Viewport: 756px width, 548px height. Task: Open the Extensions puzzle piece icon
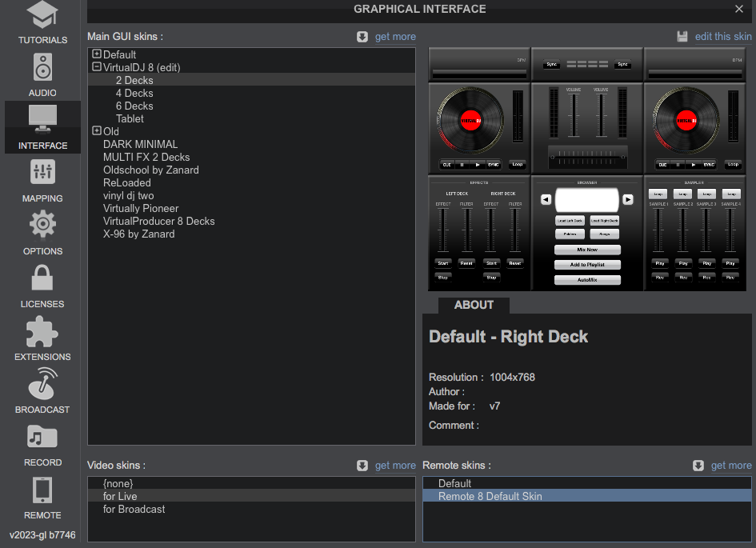pos(42,331)
